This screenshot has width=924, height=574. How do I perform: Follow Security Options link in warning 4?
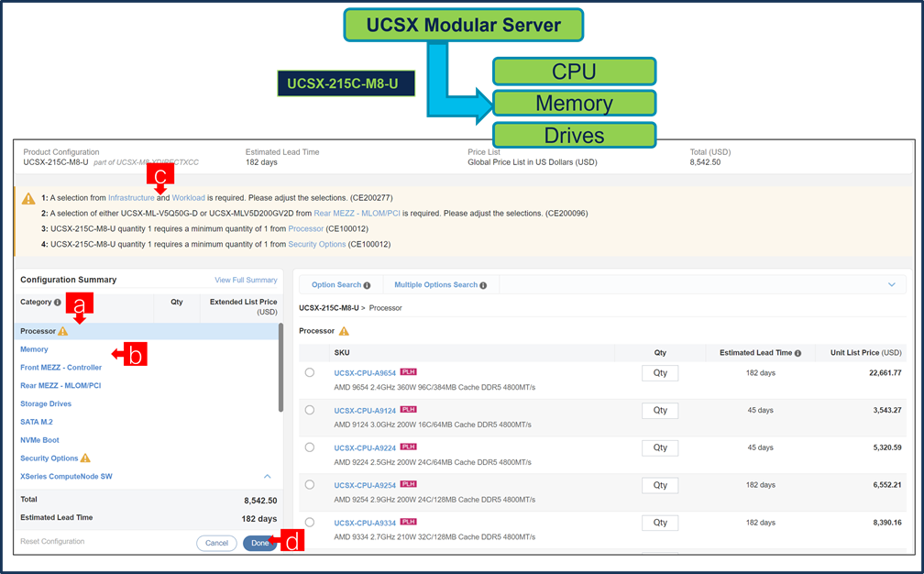point(317,244)
